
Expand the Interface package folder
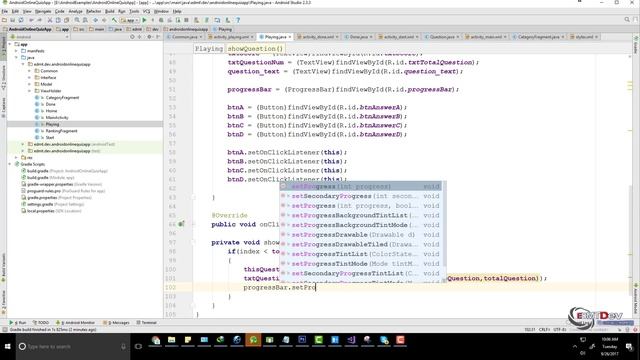point(29,78)
